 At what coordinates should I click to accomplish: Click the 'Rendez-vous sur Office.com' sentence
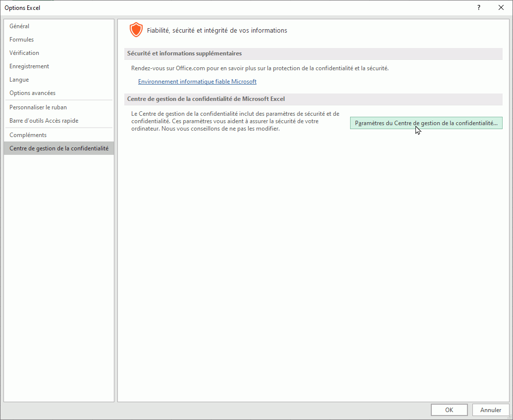tap(260, 68)
